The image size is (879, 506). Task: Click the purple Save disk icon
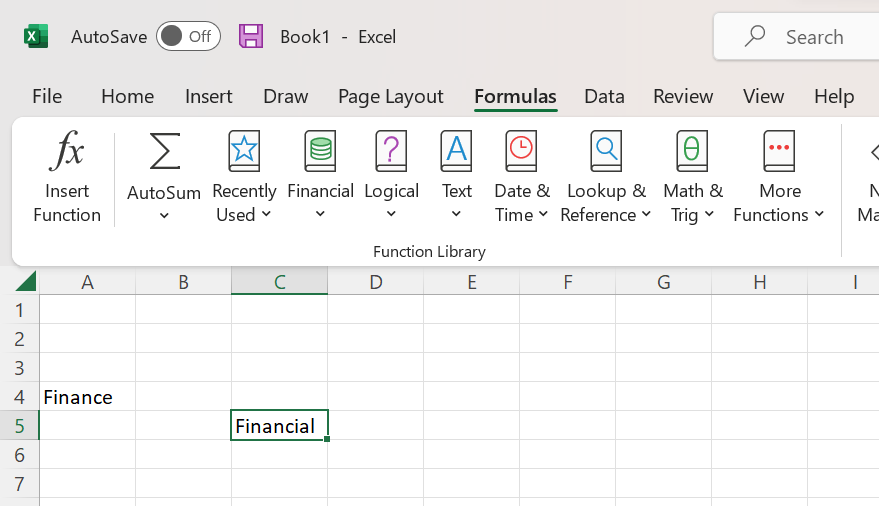[x=251, y=37]
